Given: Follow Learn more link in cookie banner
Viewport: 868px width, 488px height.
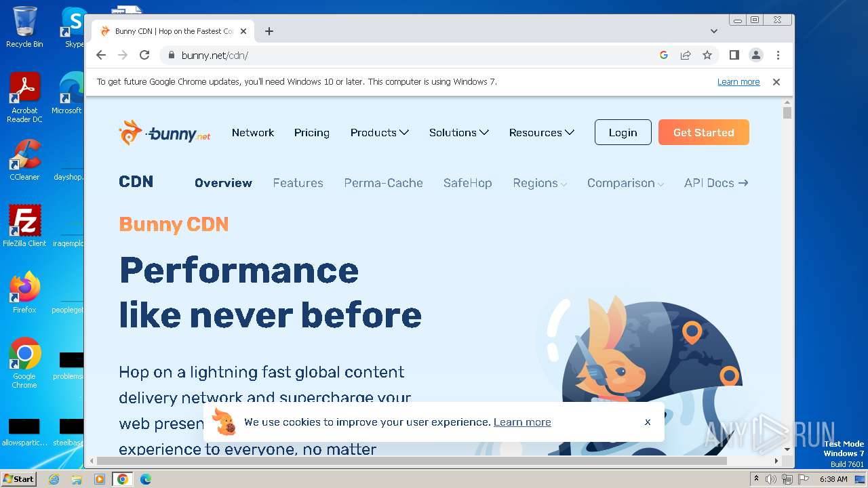Looking at the screenshot, I should coord(522,422).
